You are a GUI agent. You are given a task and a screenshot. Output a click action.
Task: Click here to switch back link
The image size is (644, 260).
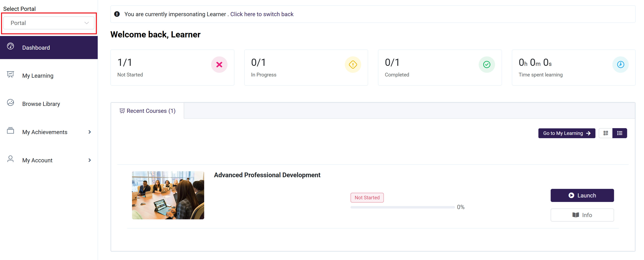pyautogui.click(x=261, y=14)
